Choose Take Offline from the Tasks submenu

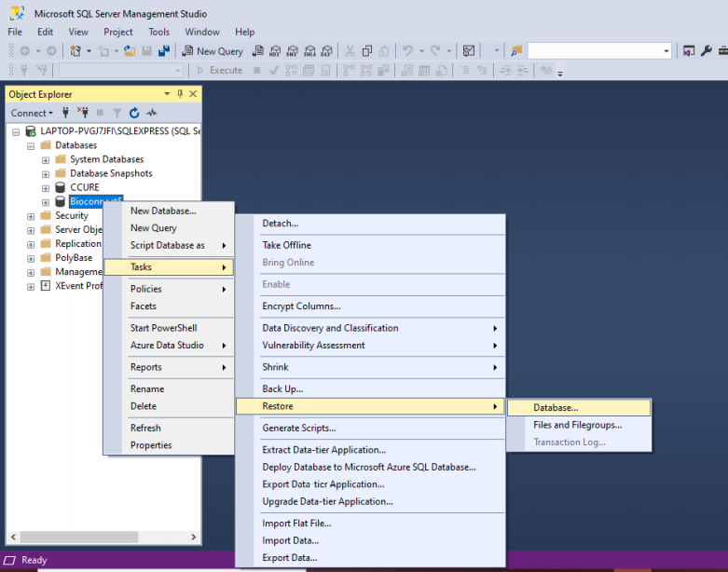pos(370,245)
